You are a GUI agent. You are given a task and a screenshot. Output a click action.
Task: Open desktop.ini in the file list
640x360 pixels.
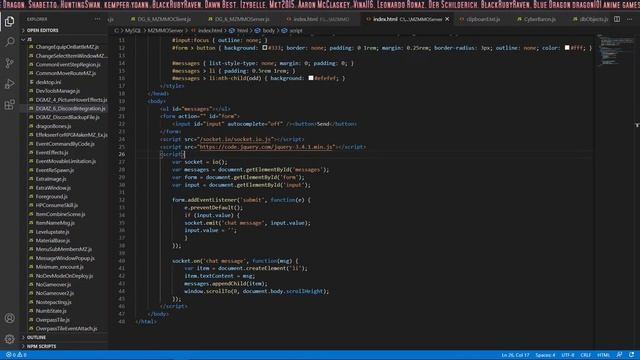(48, 82)
